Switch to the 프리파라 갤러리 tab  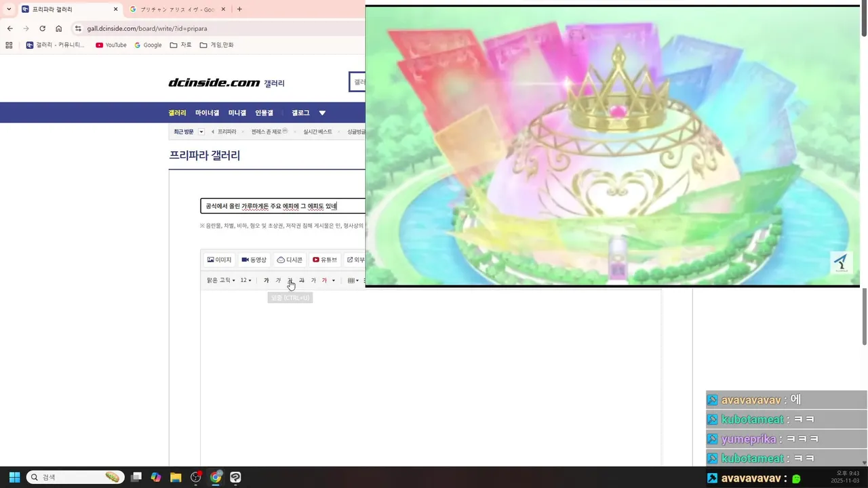coord(69,9)
